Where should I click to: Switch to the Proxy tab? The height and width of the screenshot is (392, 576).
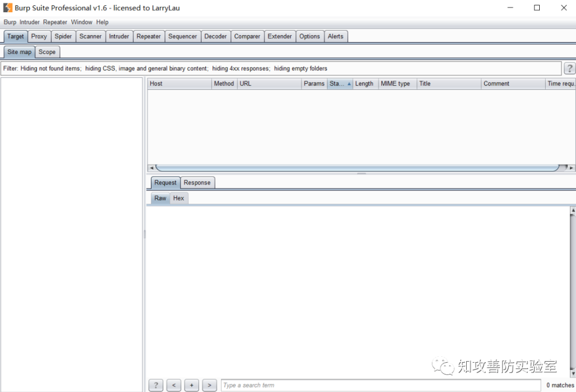39,36
